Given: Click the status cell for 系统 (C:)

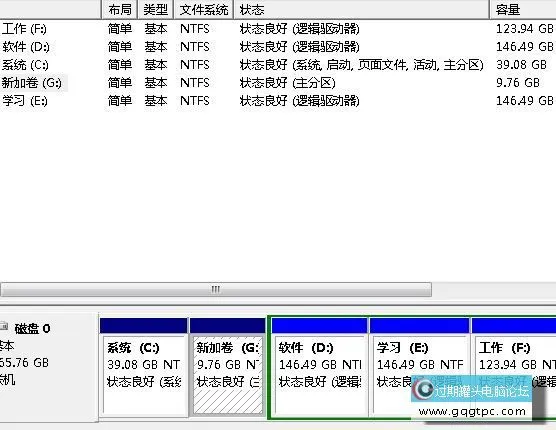Looking at the screenshot, I should [361, 65].
